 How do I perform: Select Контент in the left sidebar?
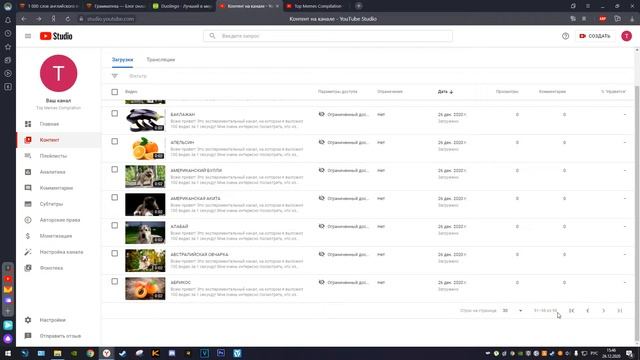pos(58,140)
